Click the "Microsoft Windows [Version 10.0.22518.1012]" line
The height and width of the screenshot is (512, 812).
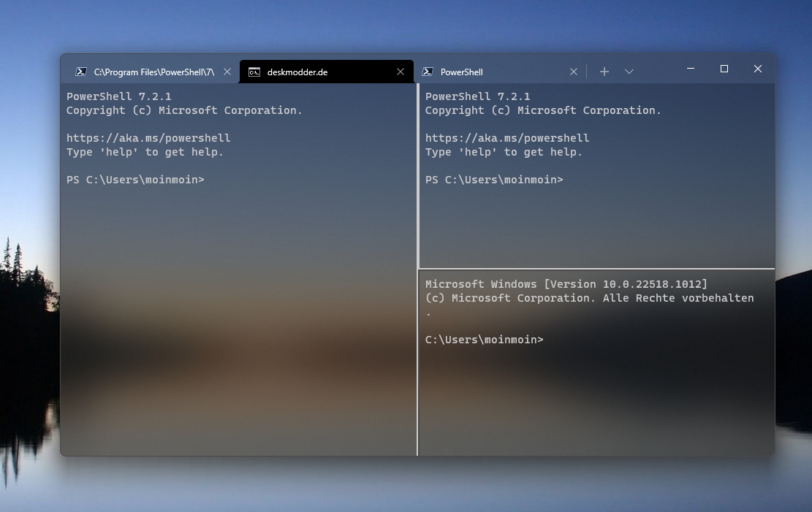pyautogui.click(x=566, y=284)
